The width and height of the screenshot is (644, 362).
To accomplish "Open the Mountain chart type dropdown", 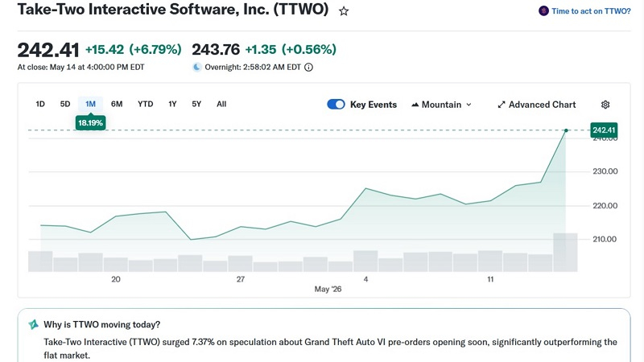I will pyautogui.click(x=441, y=105).
